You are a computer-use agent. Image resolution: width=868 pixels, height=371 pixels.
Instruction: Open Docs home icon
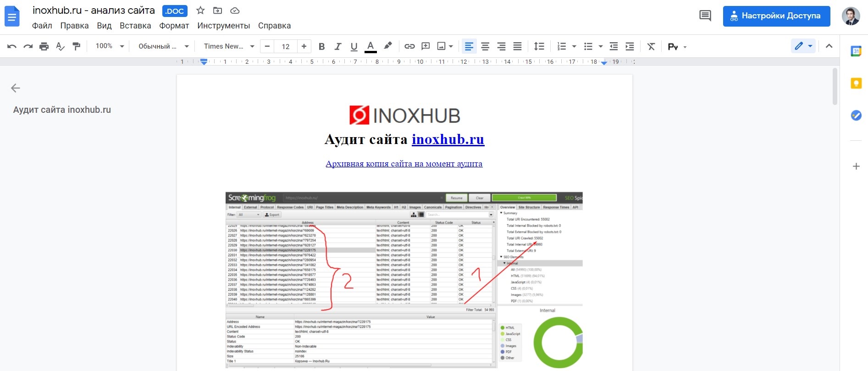click(12, 17)
